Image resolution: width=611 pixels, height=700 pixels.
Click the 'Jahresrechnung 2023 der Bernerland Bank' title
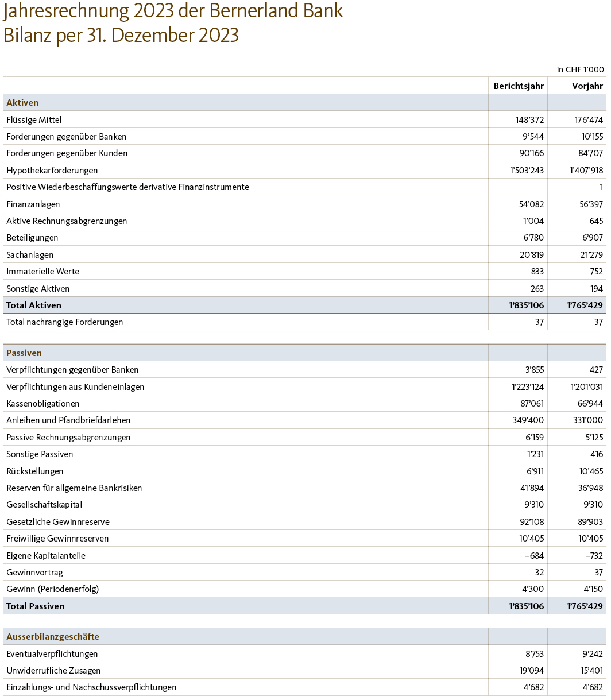pos(173,10)
